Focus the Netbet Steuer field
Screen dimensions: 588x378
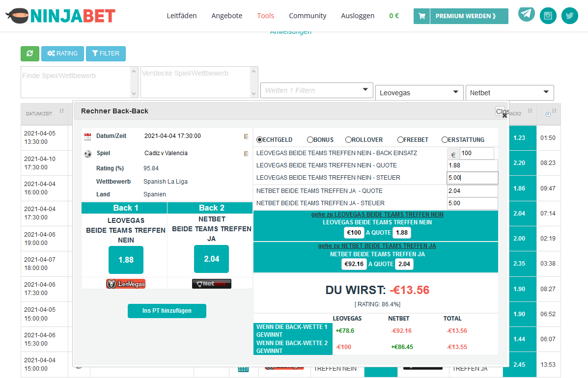pos(473,203)
